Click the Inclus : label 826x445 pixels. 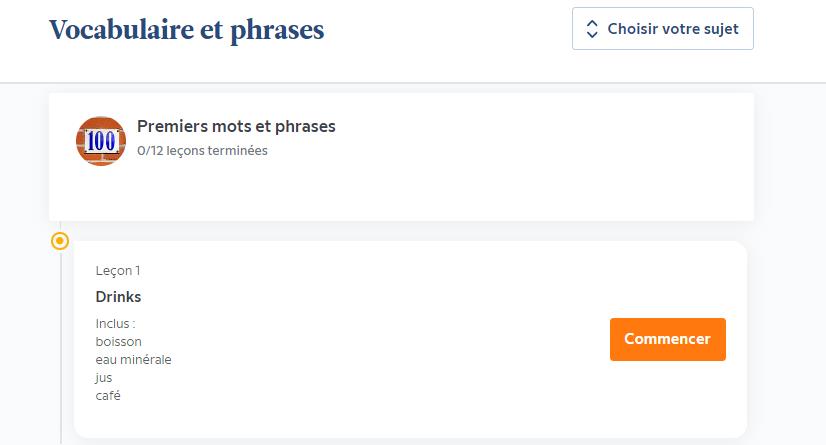coord(115,323)
